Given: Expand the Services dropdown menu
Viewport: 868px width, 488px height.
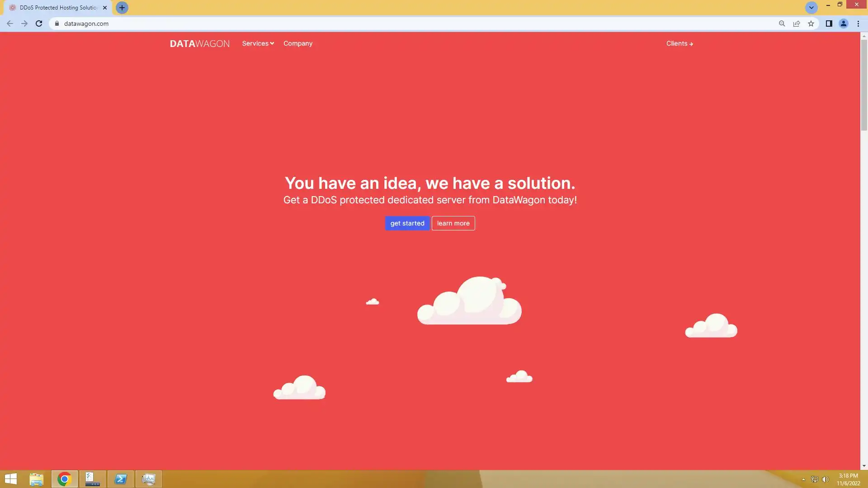Looking at the screenshot, I should click(x=258, y=43).
